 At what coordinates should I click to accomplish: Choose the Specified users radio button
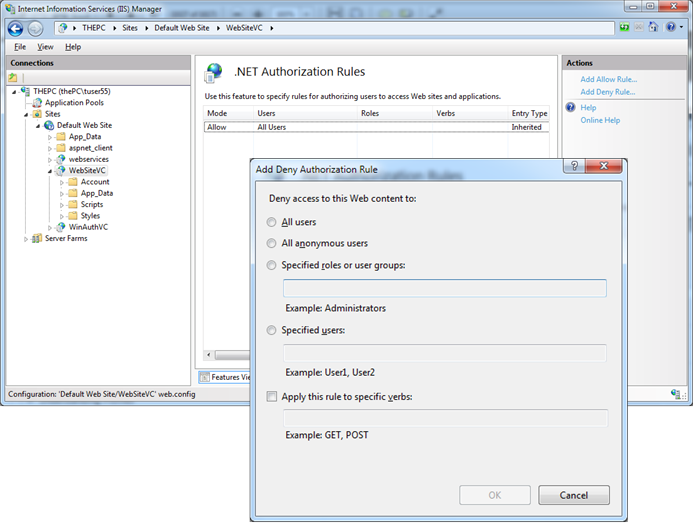pos(271,330)
